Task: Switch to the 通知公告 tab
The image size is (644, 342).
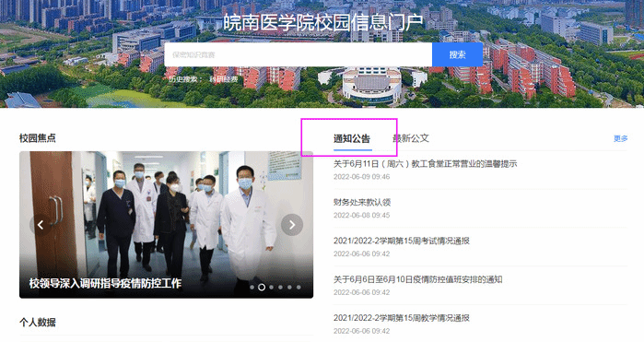Action: point(352,139)
